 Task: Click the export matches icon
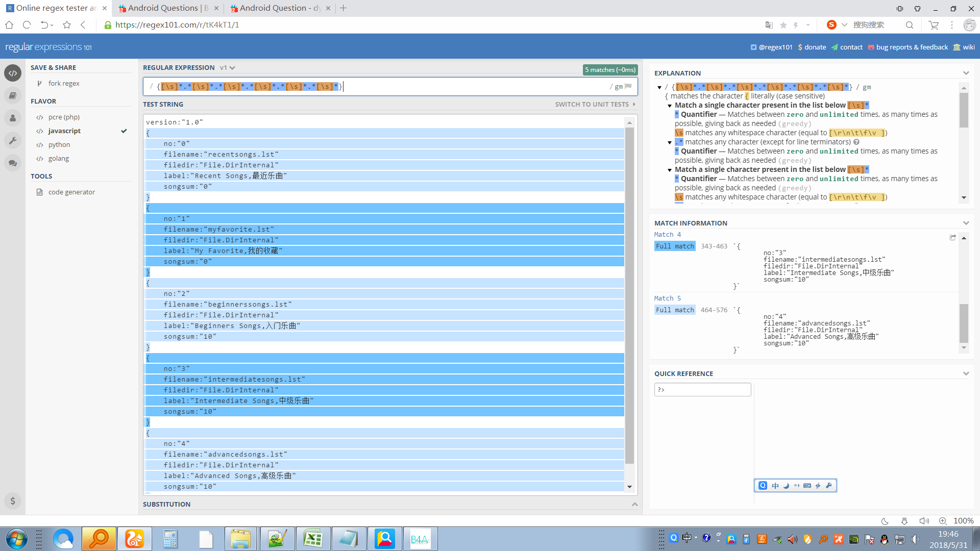[952, 237]
